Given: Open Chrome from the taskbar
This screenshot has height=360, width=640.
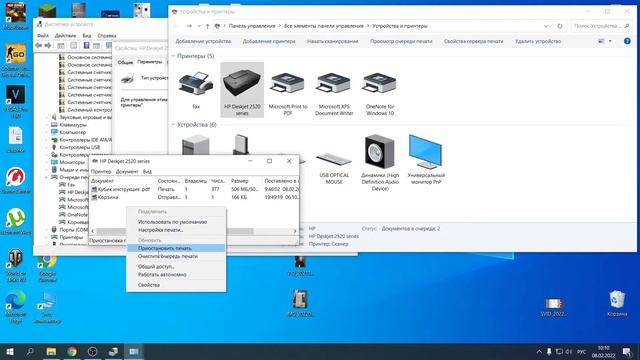Looking at the screenshot, I should 72,351.
